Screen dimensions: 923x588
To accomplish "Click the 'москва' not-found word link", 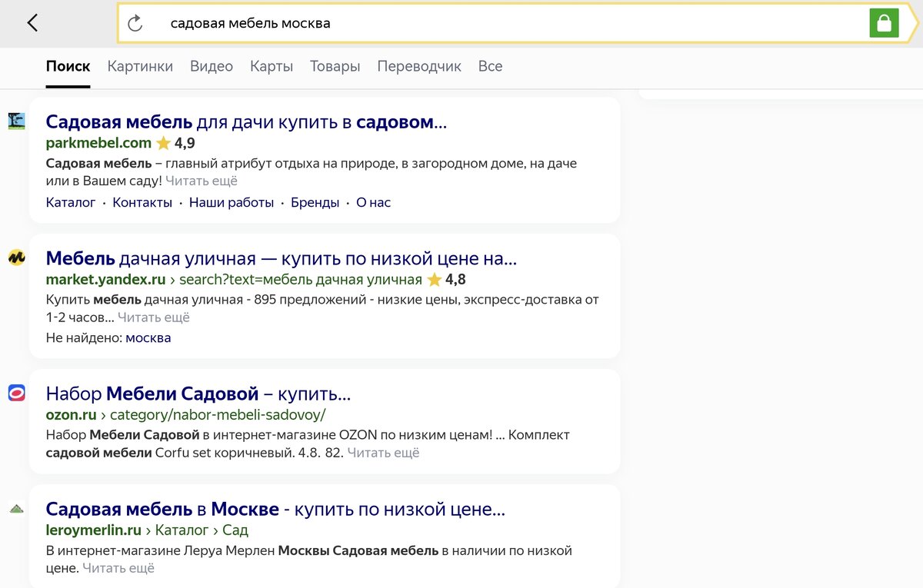I will pyautogui.click(x=148, y=338).
